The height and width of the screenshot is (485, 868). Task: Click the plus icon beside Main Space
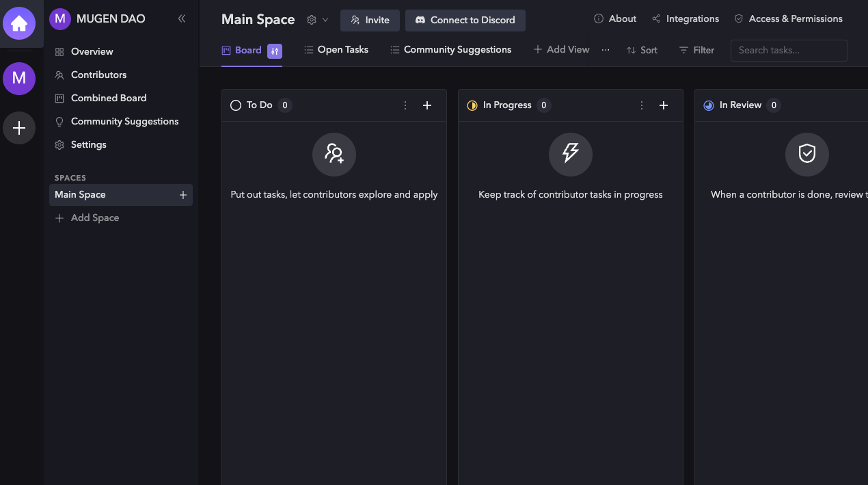point(182,195)
